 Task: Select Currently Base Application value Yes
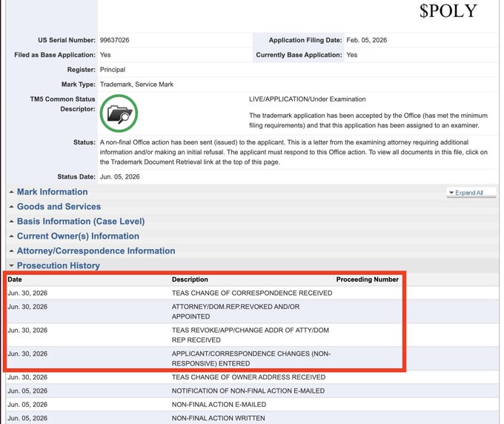(x=351, y=55)
